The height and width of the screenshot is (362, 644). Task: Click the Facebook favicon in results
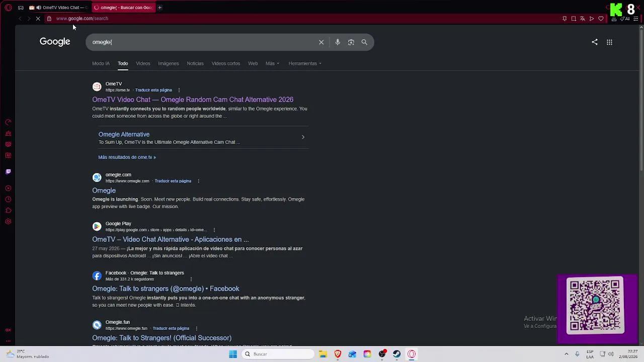[97, 276]
